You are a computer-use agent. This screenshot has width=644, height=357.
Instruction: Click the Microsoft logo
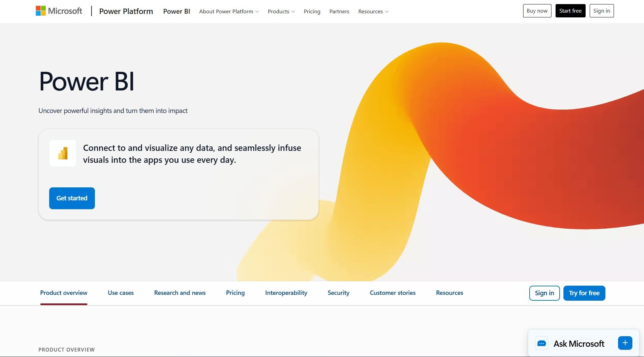(59, 11)
